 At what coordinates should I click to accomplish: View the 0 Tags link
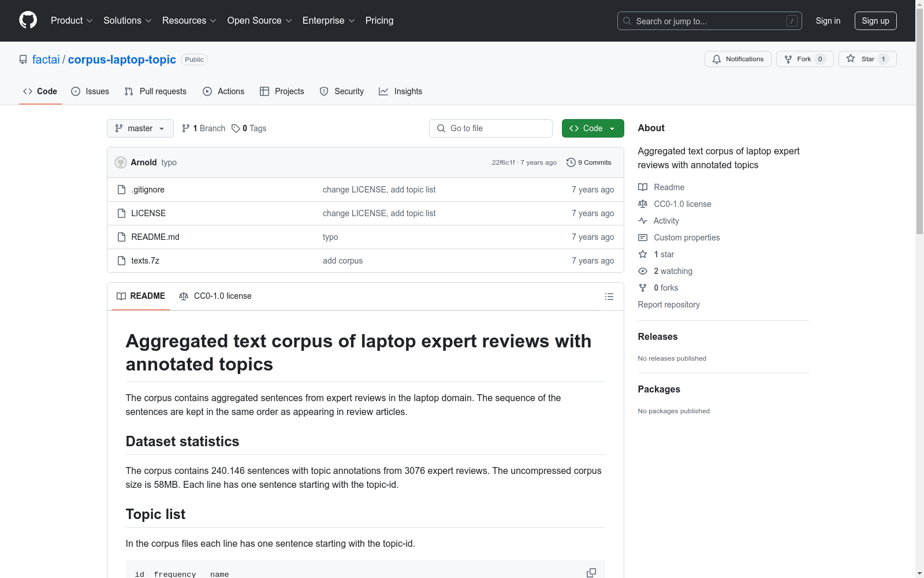[x=249, y=128]
